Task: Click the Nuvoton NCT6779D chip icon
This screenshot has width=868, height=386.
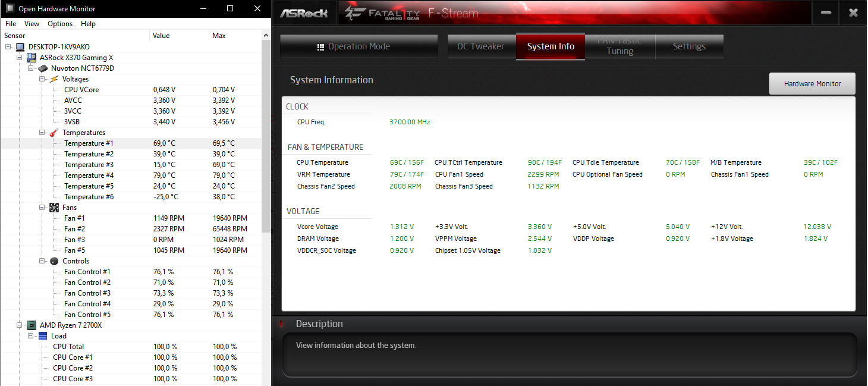Action: click(43, 68)
